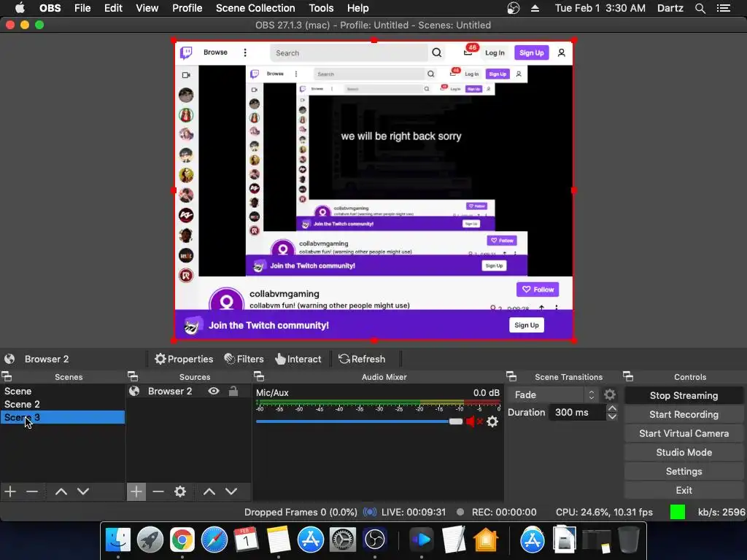Screen dimensions: 747x560
Task: Pop out the Audio Mixer dock panel
Action: pyautogui.click(x=259, y=377)
